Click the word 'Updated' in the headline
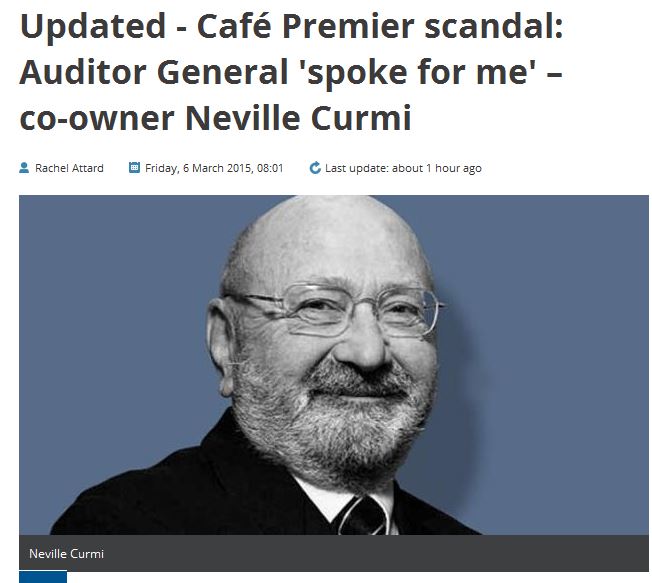This screenshot has width=652, height=583. coord(93,26)
